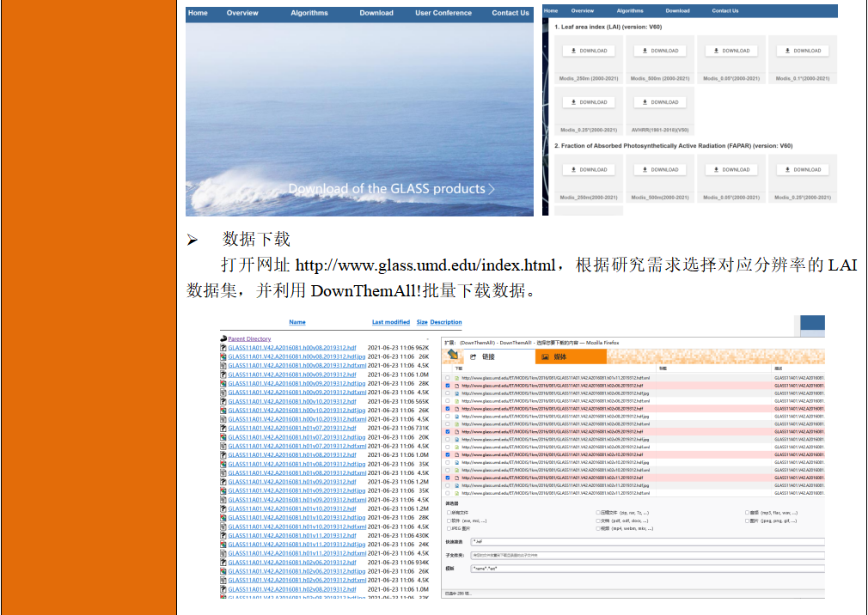Screen dimensions: 868x615
Task: Enable the JPEG 图片 filter checkbox
Action: click(448, 527)
